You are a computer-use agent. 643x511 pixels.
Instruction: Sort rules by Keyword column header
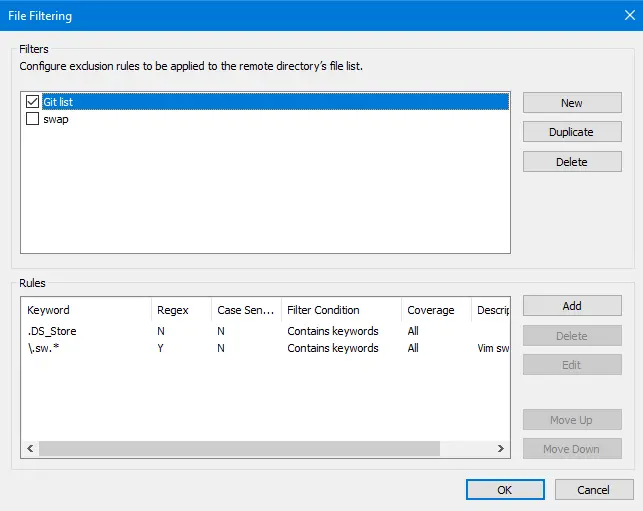click(x=85, y=310)
